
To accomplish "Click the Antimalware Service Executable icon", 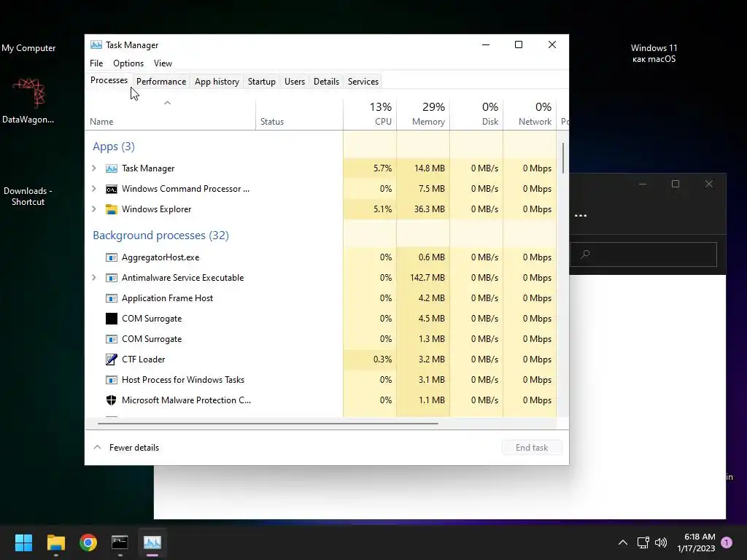I will pyautogui.click(x=112, y=278).
